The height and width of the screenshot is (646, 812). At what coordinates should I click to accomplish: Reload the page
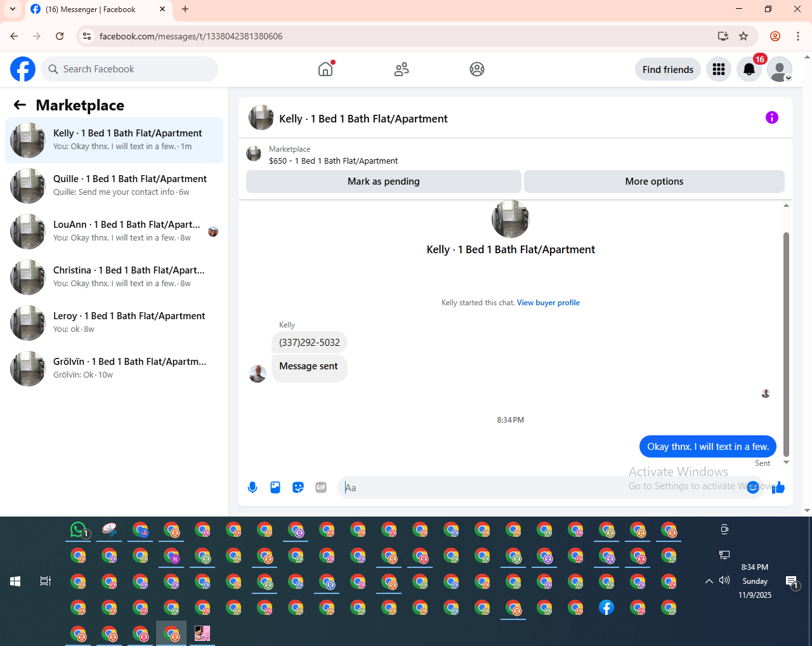pyautogui.click(x=60, y=36)
